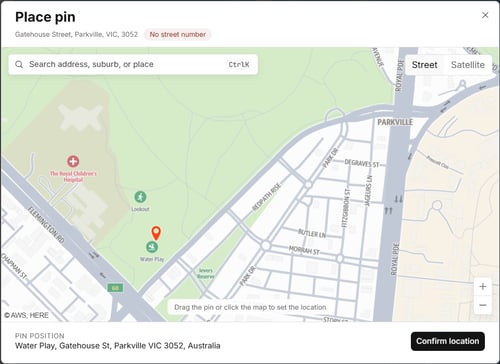Viewport: 500px width, 364px height.
Task: Confirm the pin location
Action: pyautogui.click(x=448, y=341)
